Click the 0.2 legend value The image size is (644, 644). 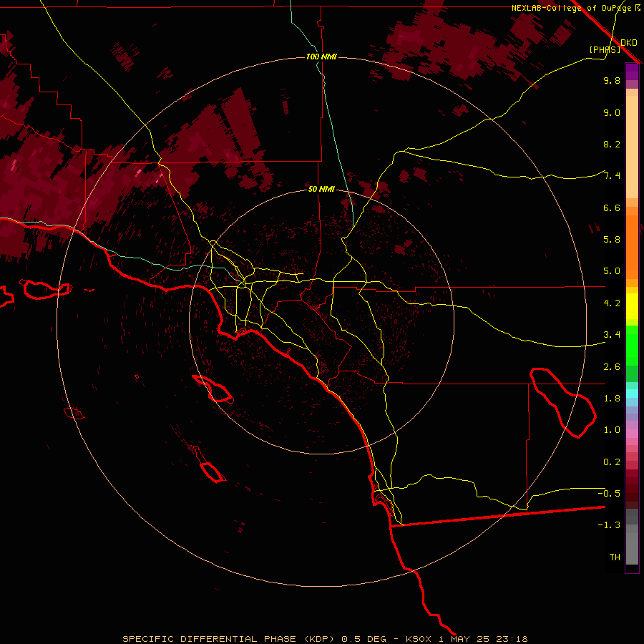tap(612, 462)
